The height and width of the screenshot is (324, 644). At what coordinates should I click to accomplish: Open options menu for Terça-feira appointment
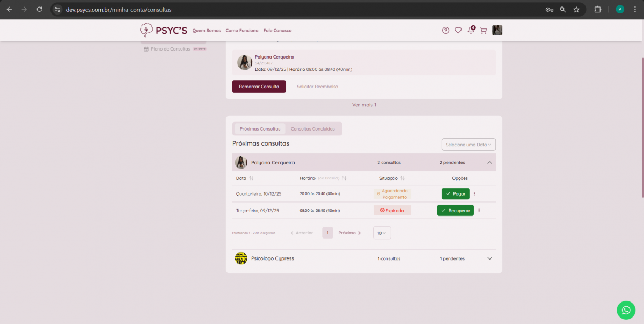point(479,211)
